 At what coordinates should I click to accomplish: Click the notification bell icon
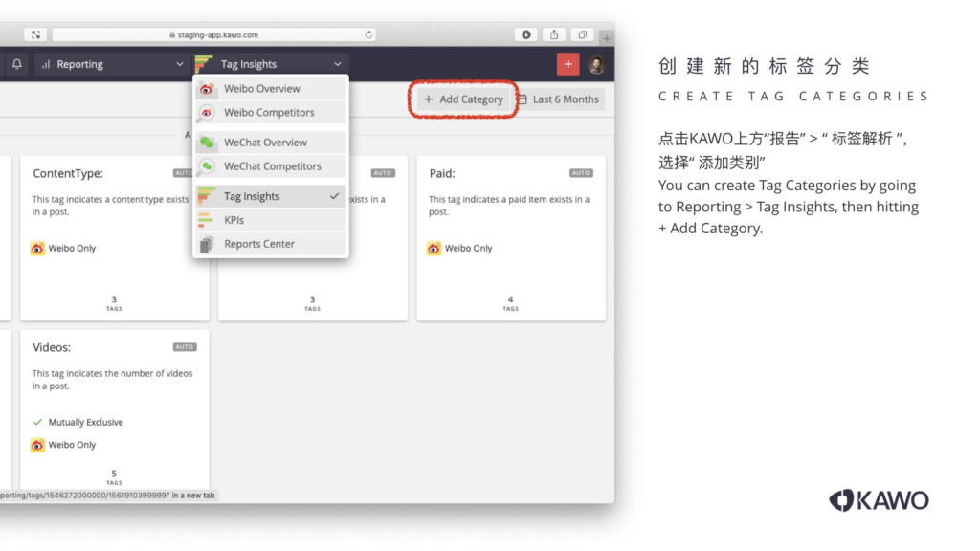click(17, 64)
